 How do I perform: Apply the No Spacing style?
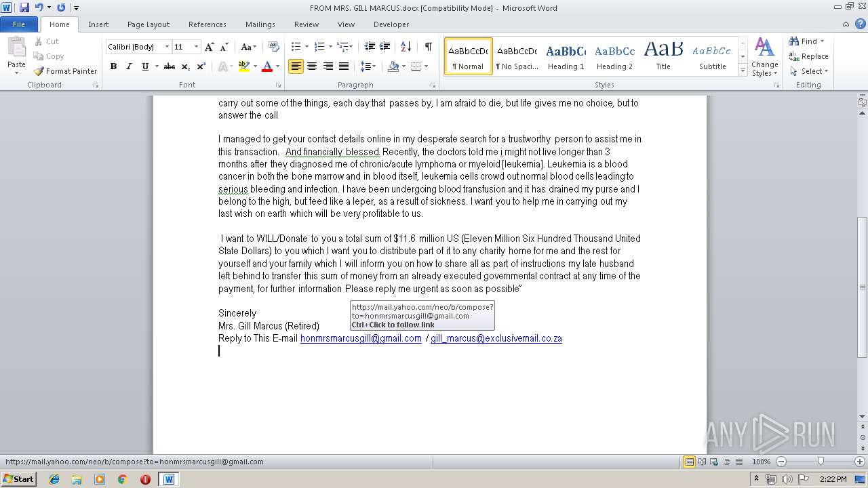click(x=517, y=56)
